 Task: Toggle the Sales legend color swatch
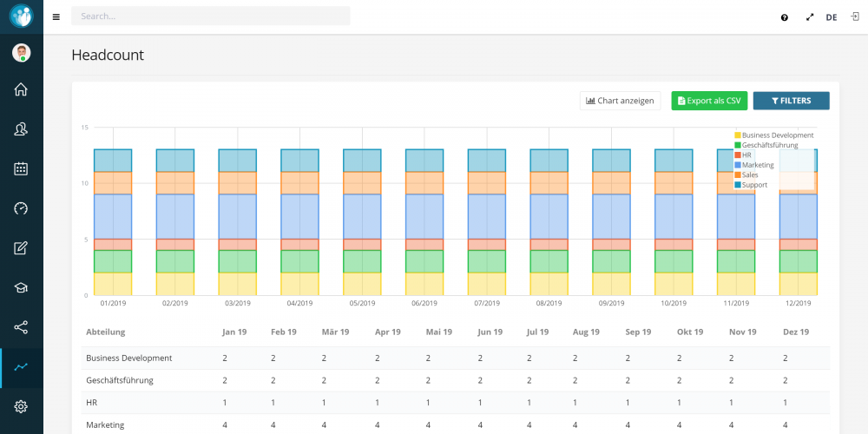tap(737, 175)
